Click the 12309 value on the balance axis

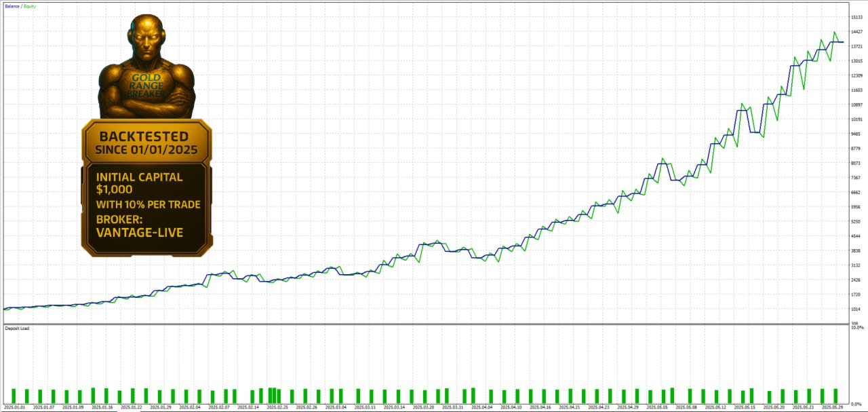pos(856,75)
